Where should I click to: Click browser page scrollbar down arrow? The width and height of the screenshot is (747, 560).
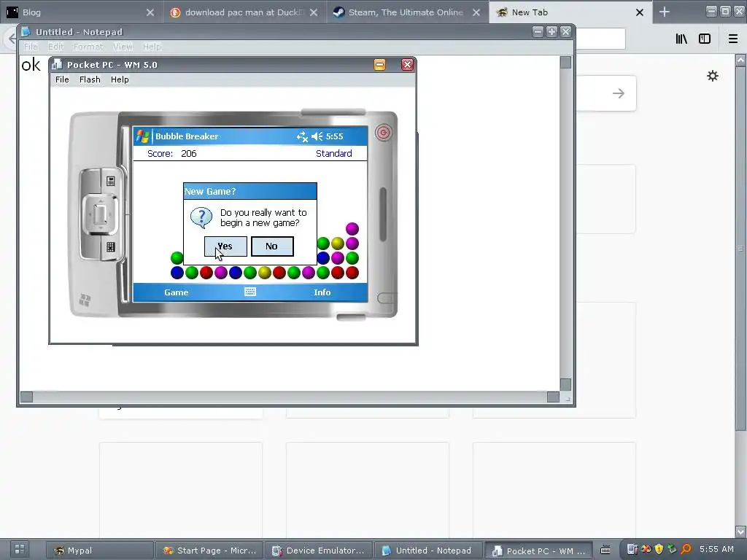tap(741, 531)
